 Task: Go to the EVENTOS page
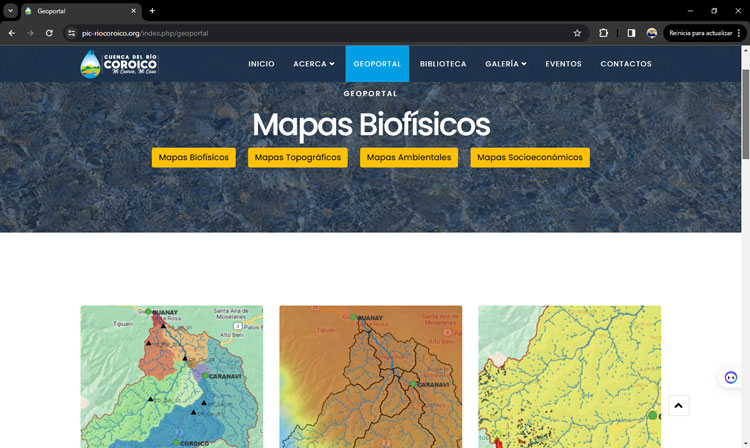coord(563,64)
